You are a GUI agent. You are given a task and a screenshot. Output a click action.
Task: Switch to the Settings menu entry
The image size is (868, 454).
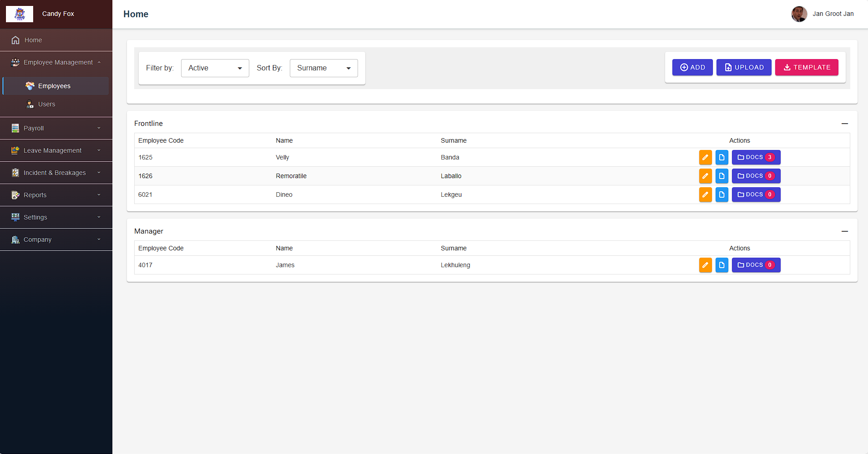pyautogui.click(x=35, y=217)
